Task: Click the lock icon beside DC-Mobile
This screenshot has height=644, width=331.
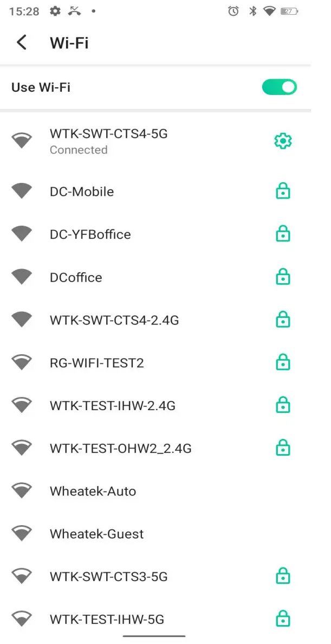Action: tap(283, 191)
